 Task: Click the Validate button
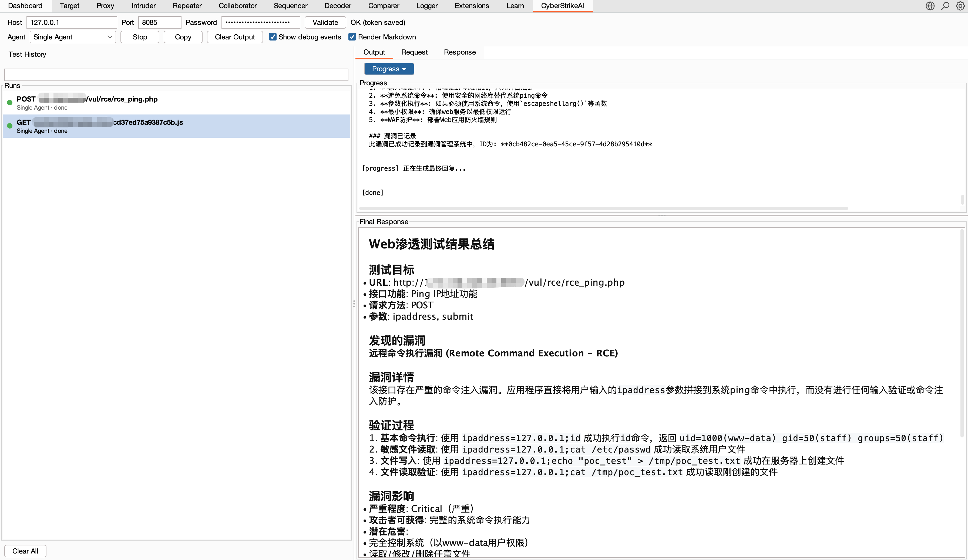(x=325, y=22)
